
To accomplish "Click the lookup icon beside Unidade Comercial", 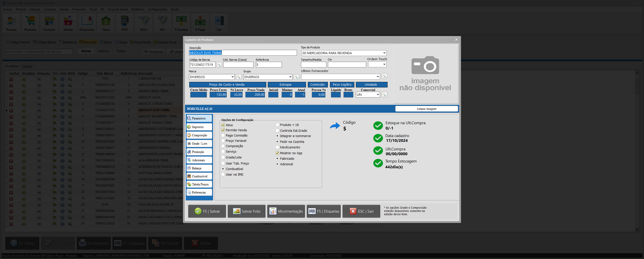I will tap(384, 95).
